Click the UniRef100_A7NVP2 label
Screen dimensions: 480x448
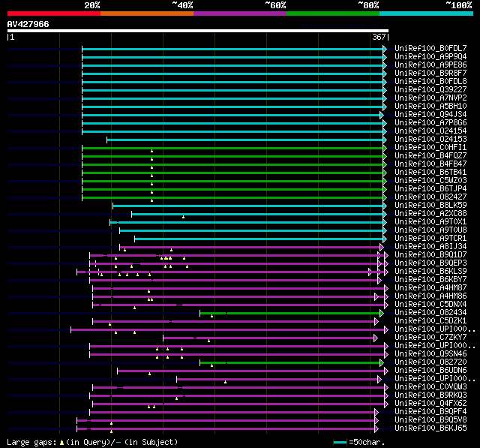(x=430, y=98)
